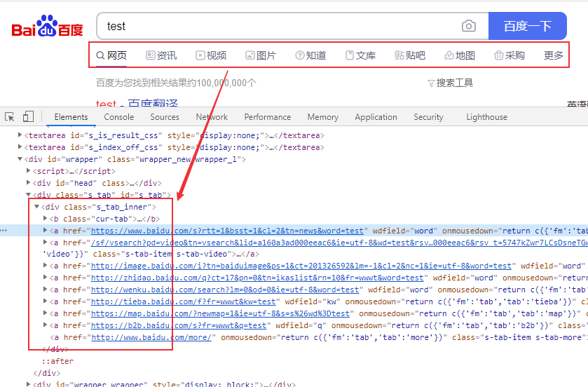Open the 文库 tab
The width and height of the screenshot is (588, 387).
pyautogui.click(x=360, y=55)
